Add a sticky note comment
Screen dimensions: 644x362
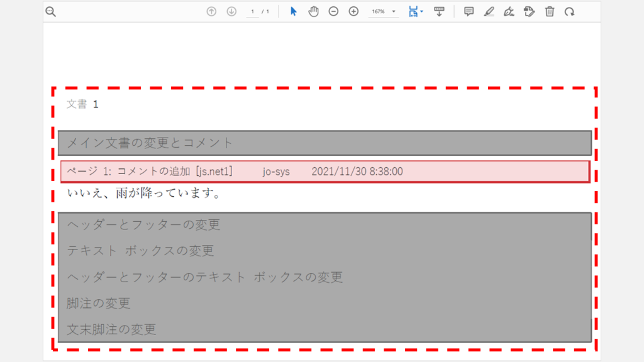[469, 11]
